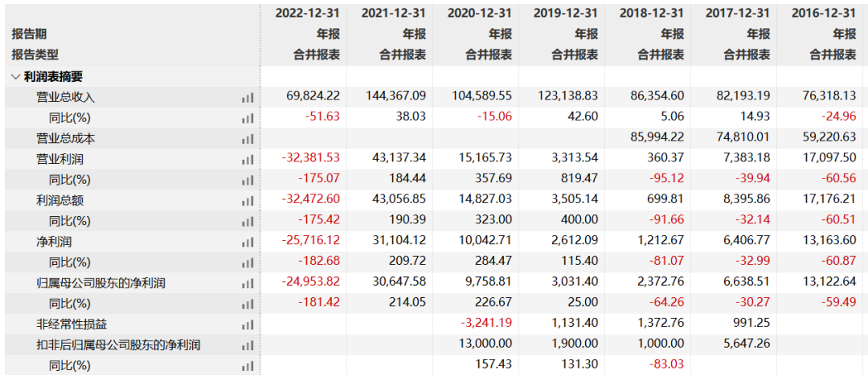Click 2022 营业总收入 value 69,824.22
Screen dimensions: 868x375
point(313,96)
